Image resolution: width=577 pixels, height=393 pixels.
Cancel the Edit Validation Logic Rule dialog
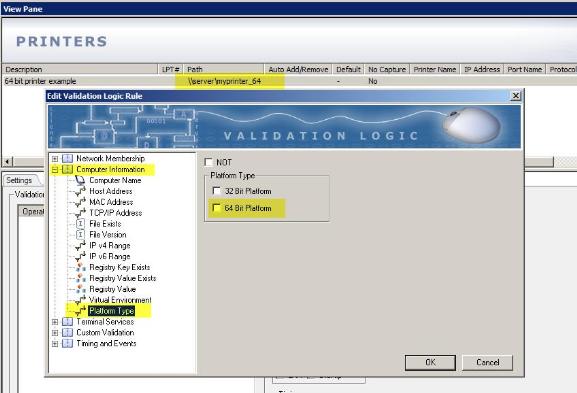487,362
